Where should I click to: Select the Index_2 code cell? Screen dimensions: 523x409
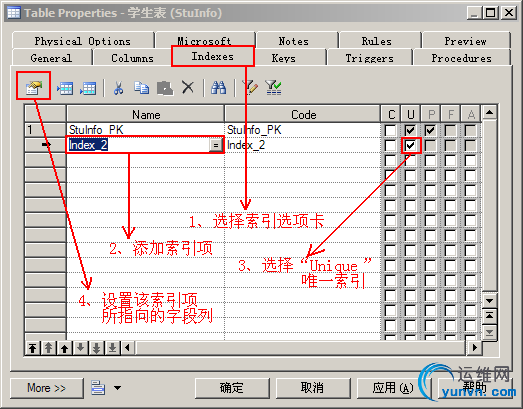(x=303, y=145)
